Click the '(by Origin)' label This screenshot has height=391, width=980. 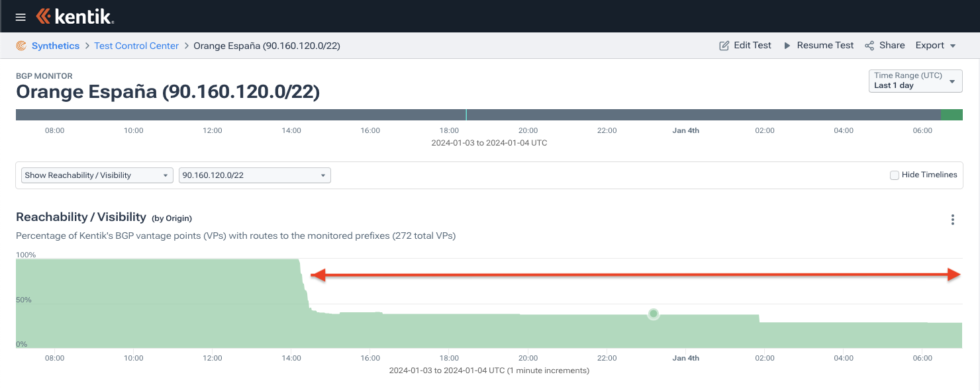[x=172, y=218]
